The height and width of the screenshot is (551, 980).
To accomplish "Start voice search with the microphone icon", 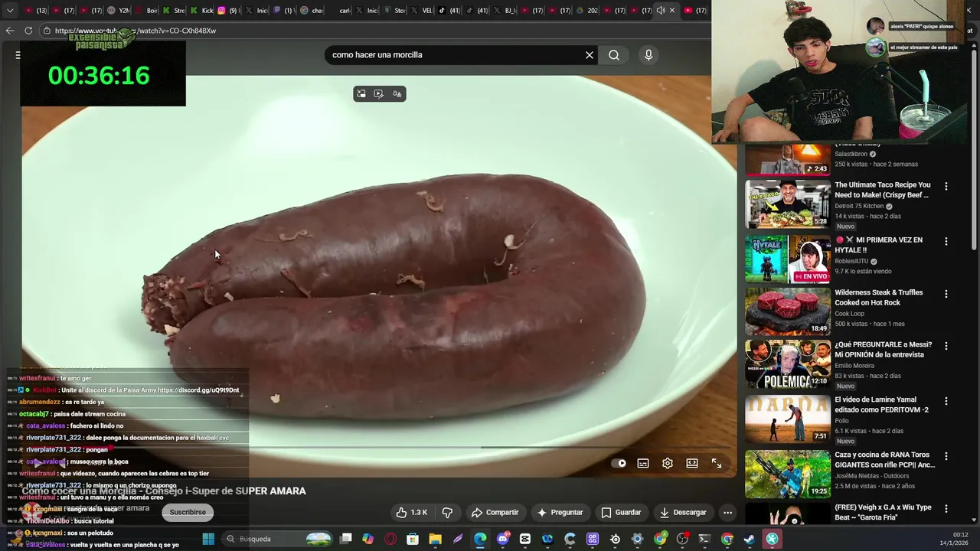I will click(648, 55).
